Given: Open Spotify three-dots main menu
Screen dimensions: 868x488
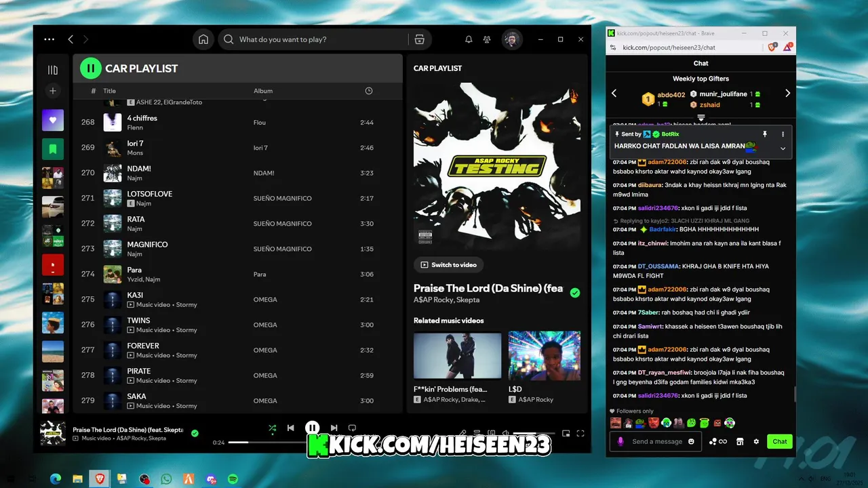Looking at the screenshot, I should [49, 39].
